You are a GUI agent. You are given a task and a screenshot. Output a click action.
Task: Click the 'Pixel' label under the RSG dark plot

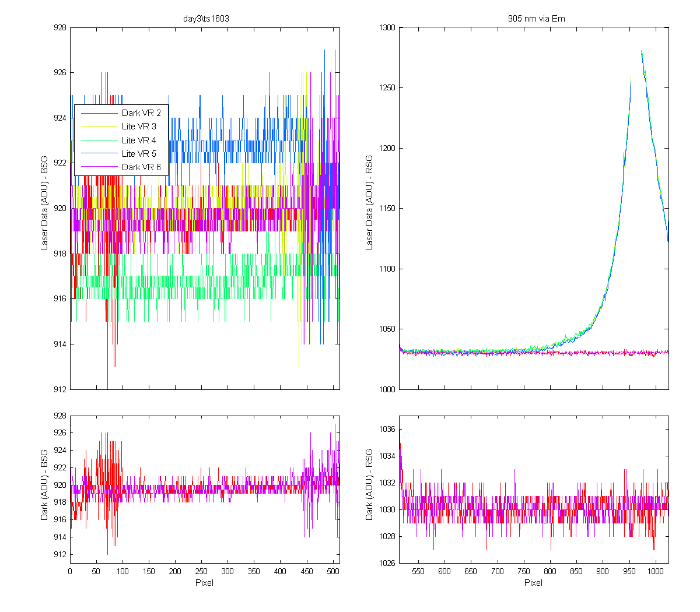click(x=533, y=583)
